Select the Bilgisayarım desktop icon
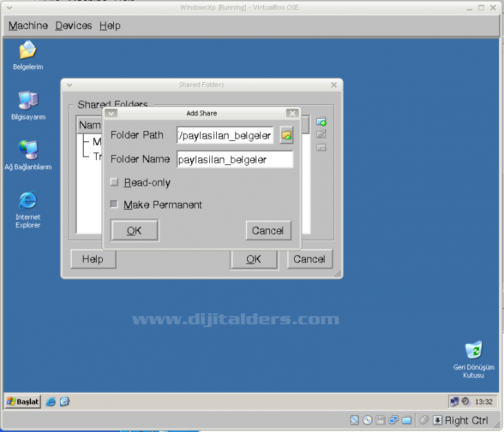The height and width of the screenshot is (432, 504). pyautogui.click(x=28, y=106)
